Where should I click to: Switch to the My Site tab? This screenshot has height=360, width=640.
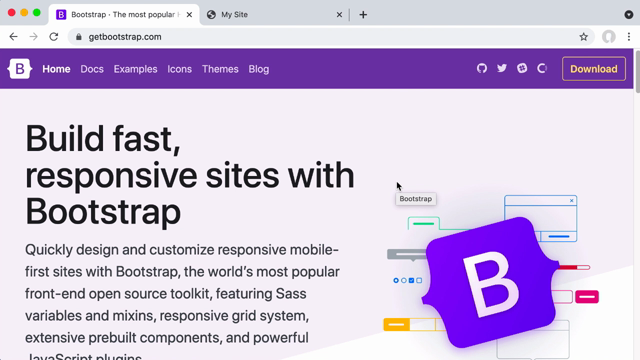[274, 15]
